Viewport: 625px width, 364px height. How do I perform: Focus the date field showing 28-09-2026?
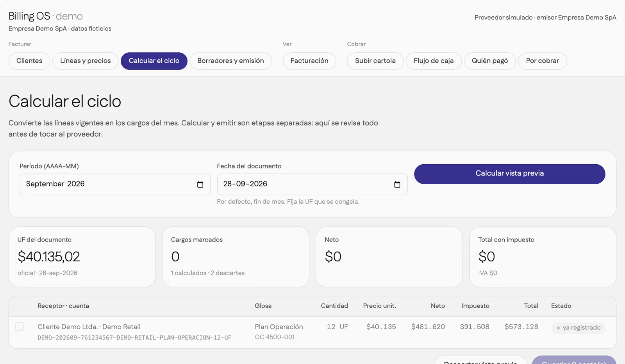pos(312,184)
